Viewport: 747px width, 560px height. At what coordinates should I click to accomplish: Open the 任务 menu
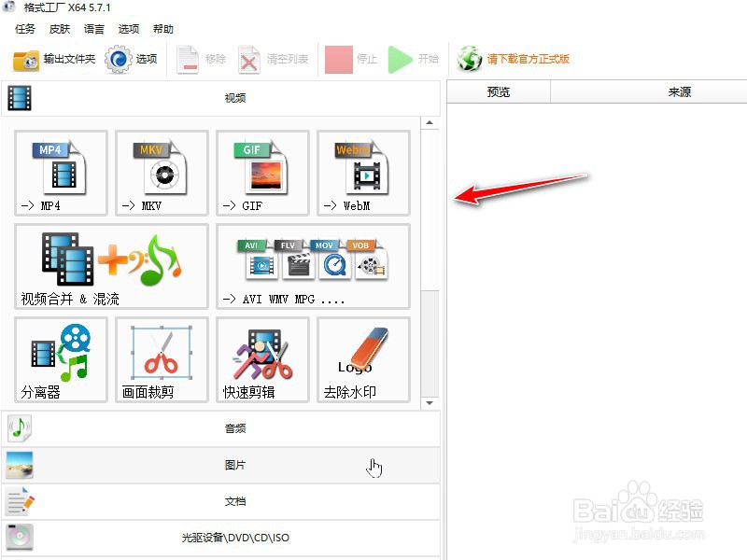click(25, 29)
